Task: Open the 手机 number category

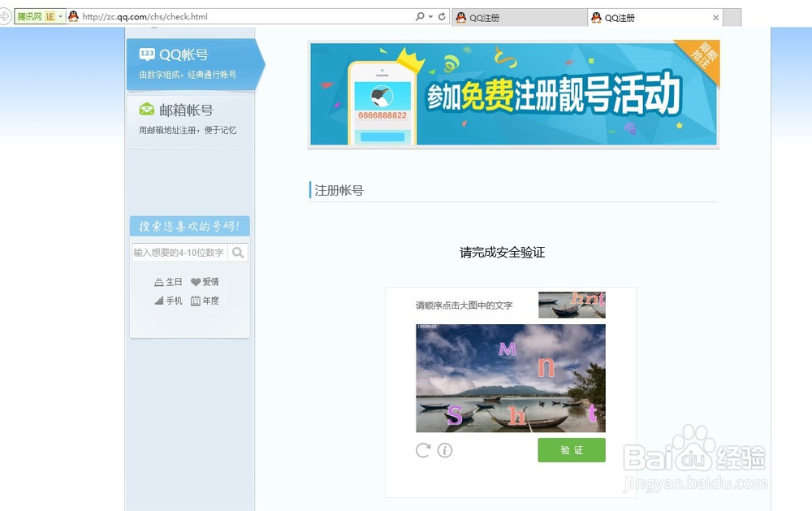Action: 168,301
